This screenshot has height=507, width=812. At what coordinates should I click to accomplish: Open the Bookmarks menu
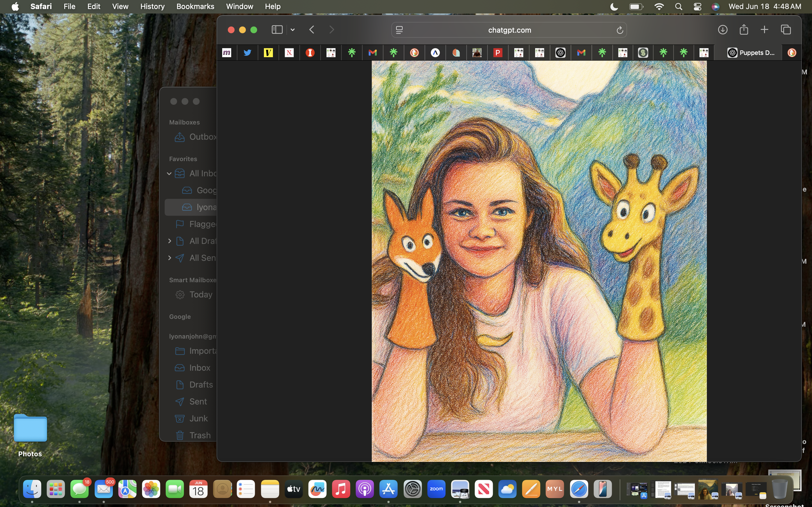195,6
